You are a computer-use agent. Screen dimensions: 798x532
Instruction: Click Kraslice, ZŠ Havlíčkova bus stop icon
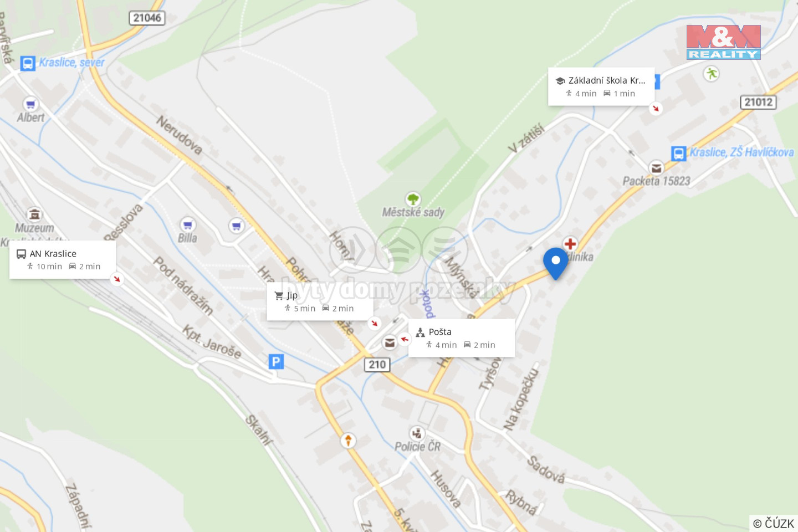coord(679,154)
